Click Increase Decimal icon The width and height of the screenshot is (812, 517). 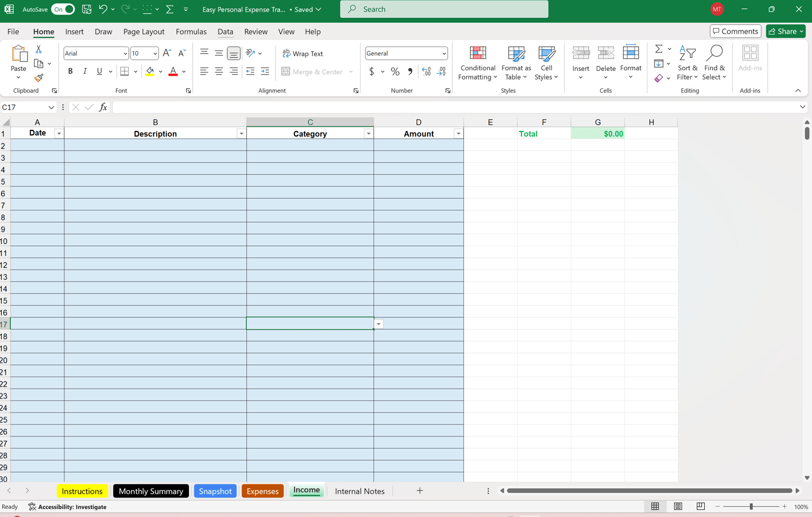tap(427, 71)
